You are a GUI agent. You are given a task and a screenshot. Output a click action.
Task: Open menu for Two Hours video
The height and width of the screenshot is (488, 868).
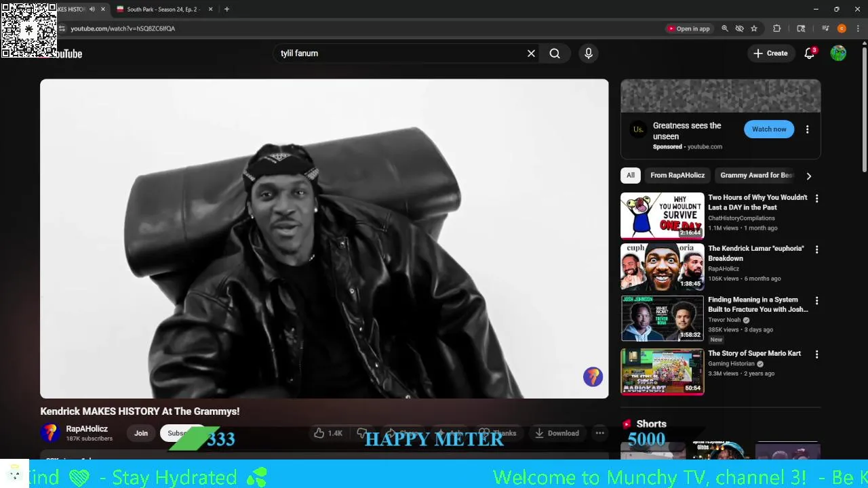point(816,199)
